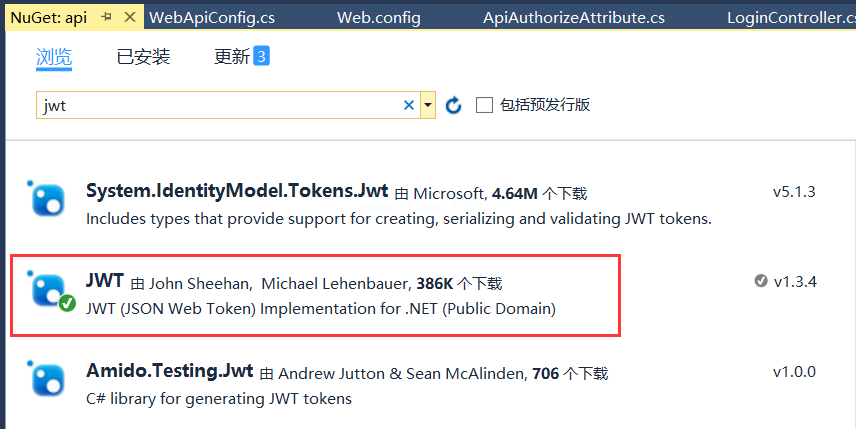856x429 pixels.
Task: Switch to the 已安装 tab
Action: pyautogui.click(x=143, y=57)
